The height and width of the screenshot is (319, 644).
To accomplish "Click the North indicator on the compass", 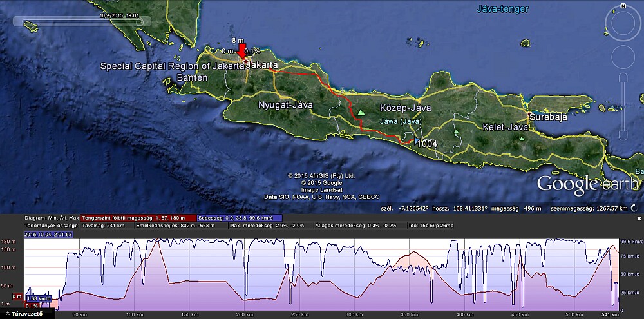I will [623, 5].
